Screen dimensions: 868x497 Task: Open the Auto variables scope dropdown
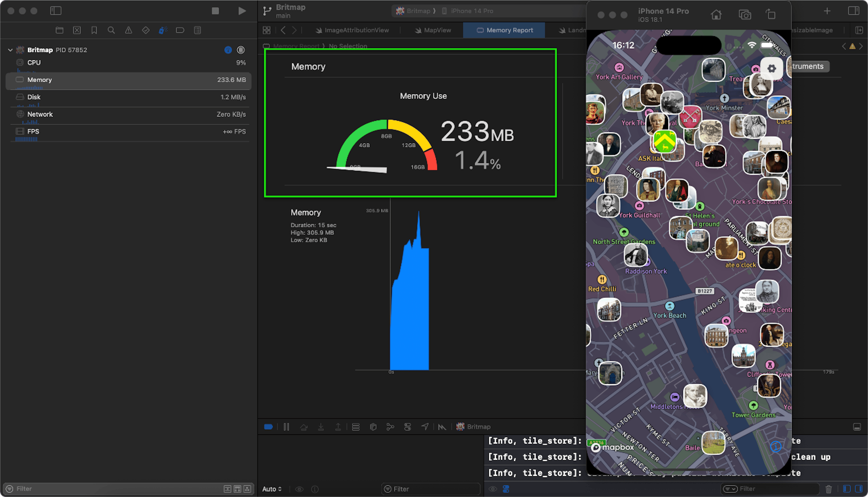pos(272,489)
